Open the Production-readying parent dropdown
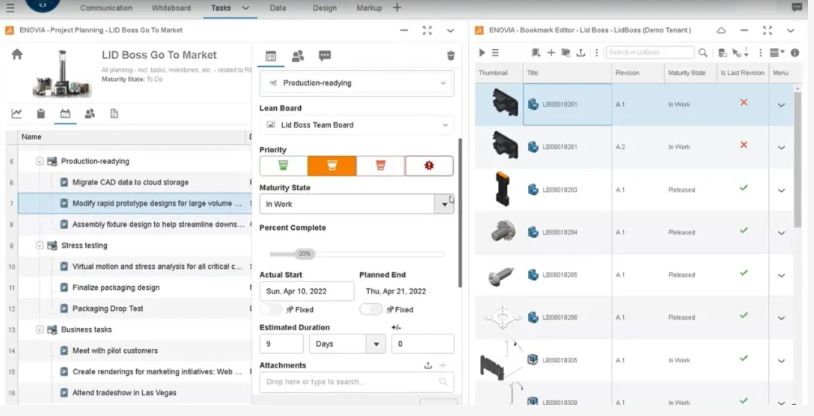The image size is (814, 416). (x=357, y=83)
